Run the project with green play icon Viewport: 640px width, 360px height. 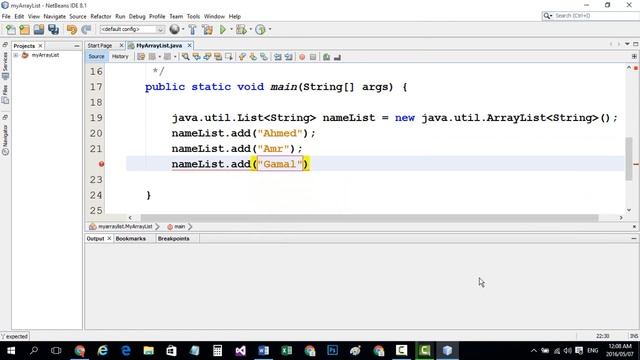[x=223, y=29]
